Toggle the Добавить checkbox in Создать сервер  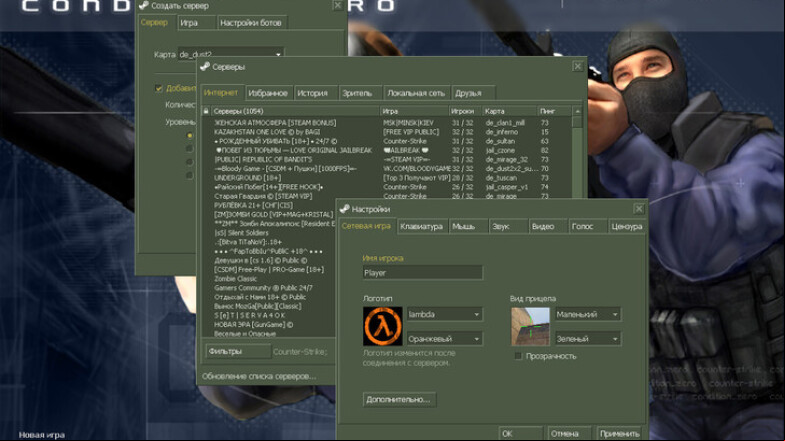[159, 88]
